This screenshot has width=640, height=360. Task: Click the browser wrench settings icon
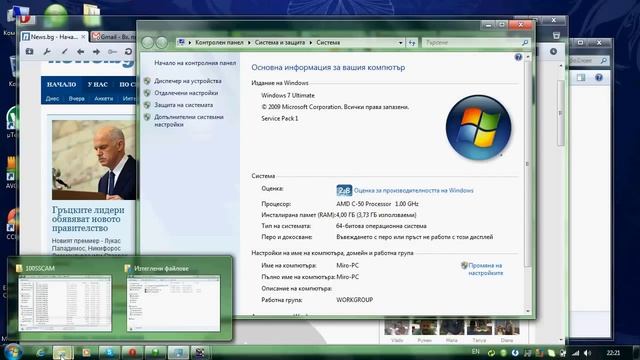click(x=47, y=52)
